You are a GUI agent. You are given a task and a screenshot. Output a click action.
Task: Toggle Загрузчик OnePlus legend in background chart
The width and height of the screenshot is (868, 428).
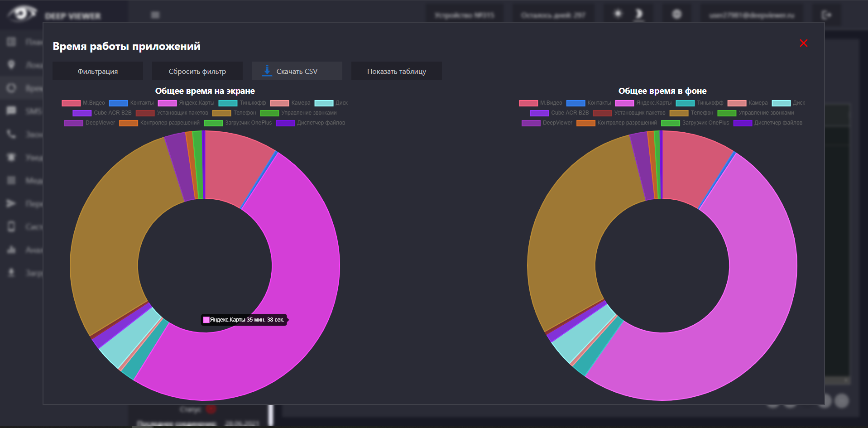tap(695, 123)
